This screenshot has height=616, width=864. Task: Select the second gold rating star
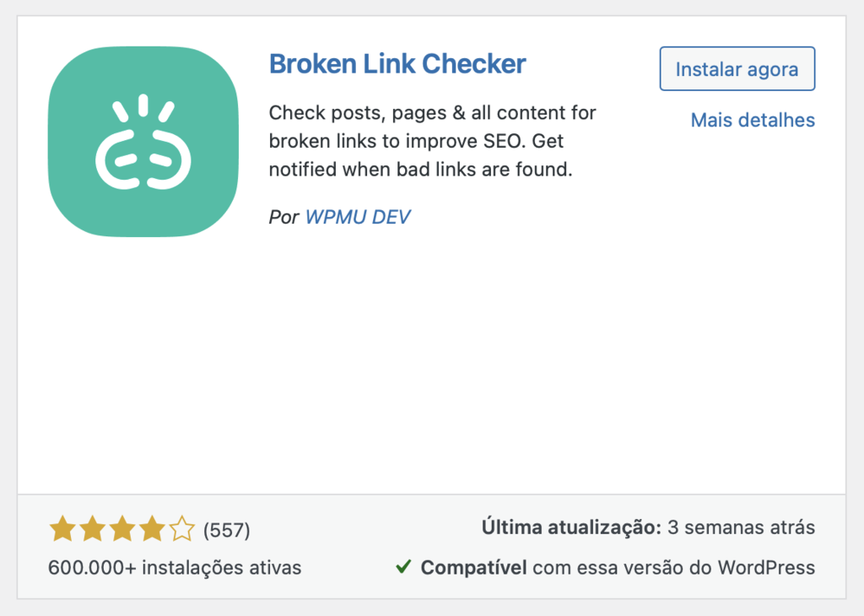coord(93,527)
